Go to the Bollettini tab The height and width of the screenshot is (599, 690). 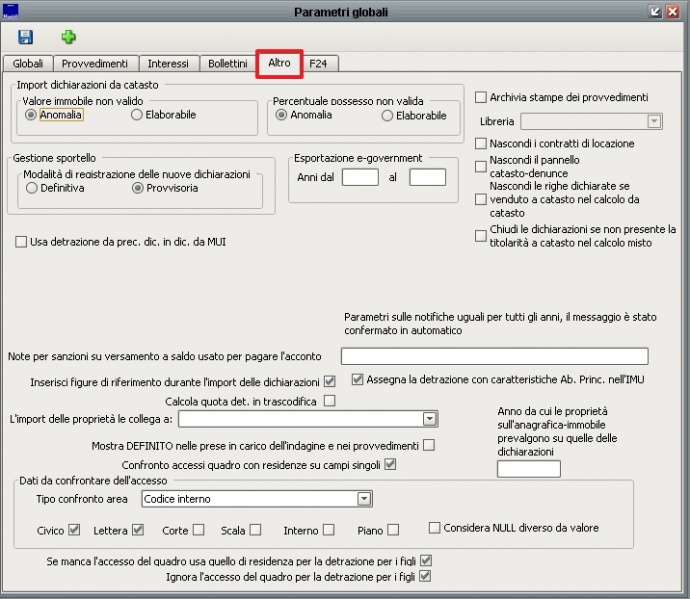coord(227,64)
